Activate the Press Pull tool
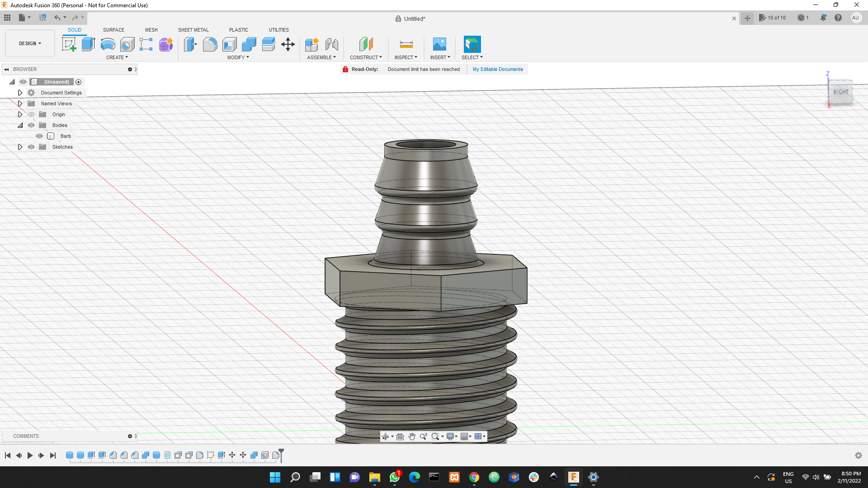The width and height of the screenshot is (868, 488). click(190, 44)
